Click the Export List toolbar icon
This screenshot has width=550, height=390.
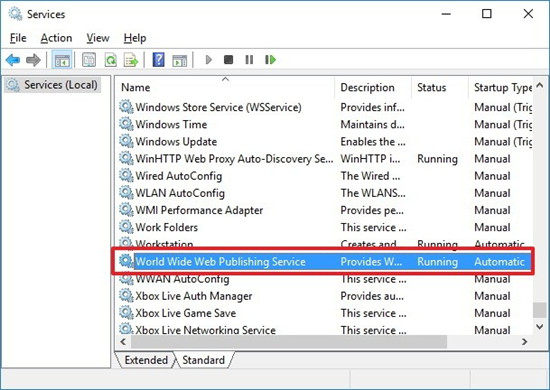pos(131,60)
